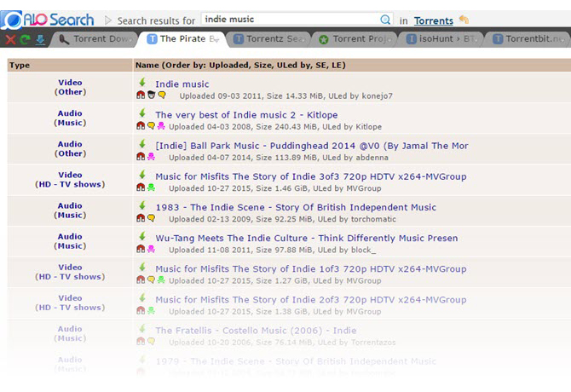Click magnet icon for Ball Park Music torrent
Image resolution: width=571 pixels, height=392 pixels.
click(141, 157)
